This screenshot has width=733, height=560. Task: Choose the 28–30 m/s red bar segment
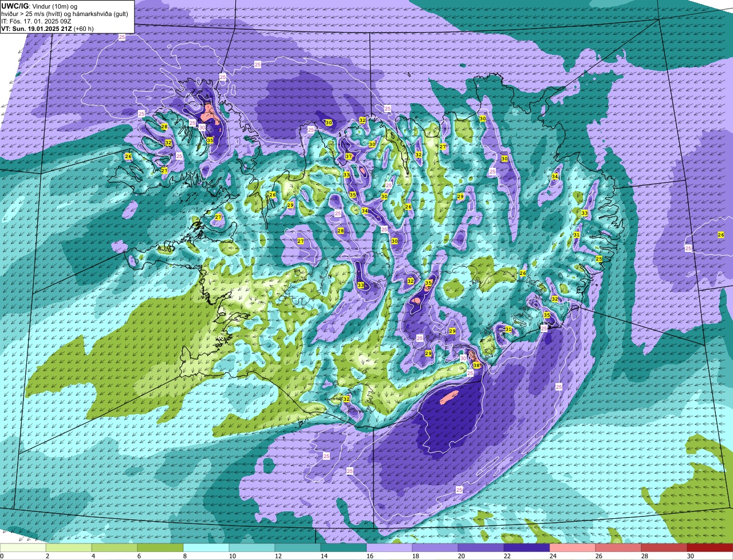pos(664,547)
